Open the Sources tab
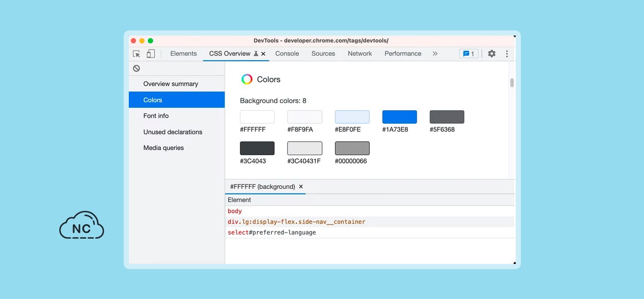Viewport: 644px width, 299px height. click(x=323, y=54)
